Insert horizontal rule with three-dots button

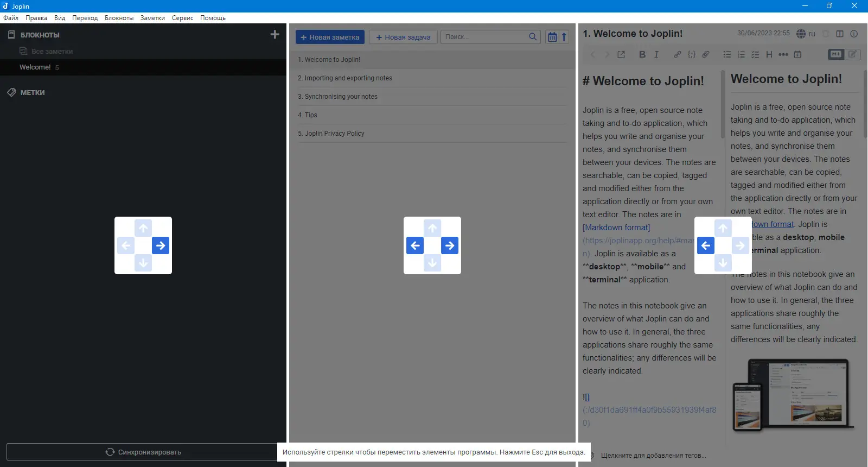click(x=783, y=54)
